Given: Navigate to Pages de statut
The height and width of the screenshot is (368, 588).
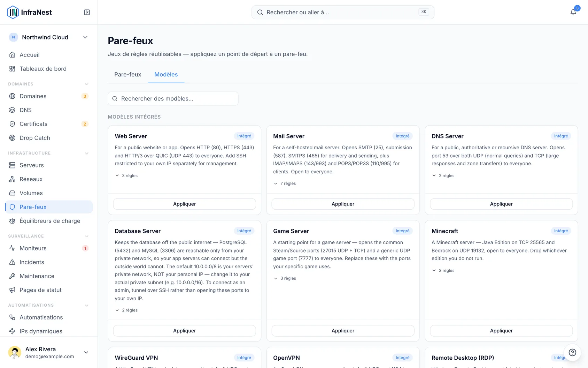Looking at the screenshot, I should (x=49, y=290).
